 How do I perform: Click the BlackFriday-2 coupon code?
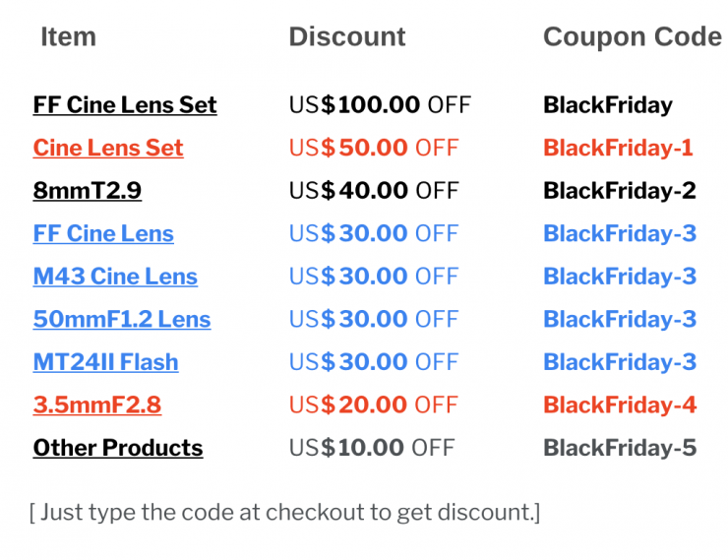620,191
